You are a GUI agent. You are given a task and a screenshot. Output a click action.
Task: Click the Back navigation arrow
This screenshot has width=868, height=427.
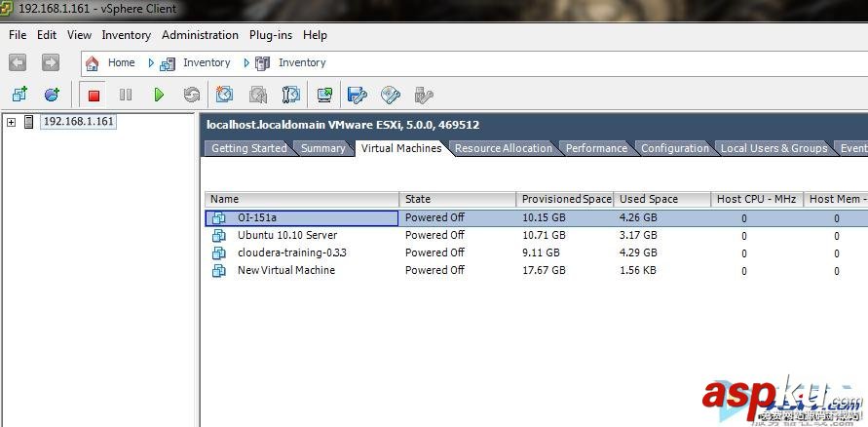pos(18,62)
